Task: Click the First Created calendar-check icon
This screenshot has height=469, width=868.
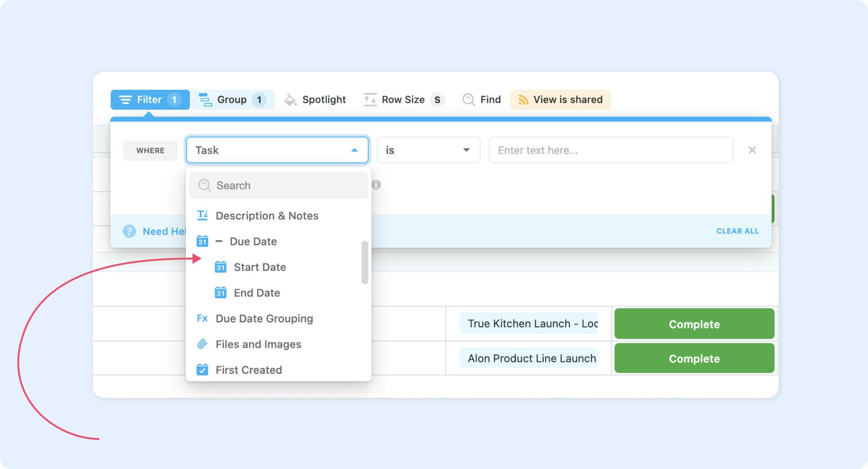Action: coord(202,370)
